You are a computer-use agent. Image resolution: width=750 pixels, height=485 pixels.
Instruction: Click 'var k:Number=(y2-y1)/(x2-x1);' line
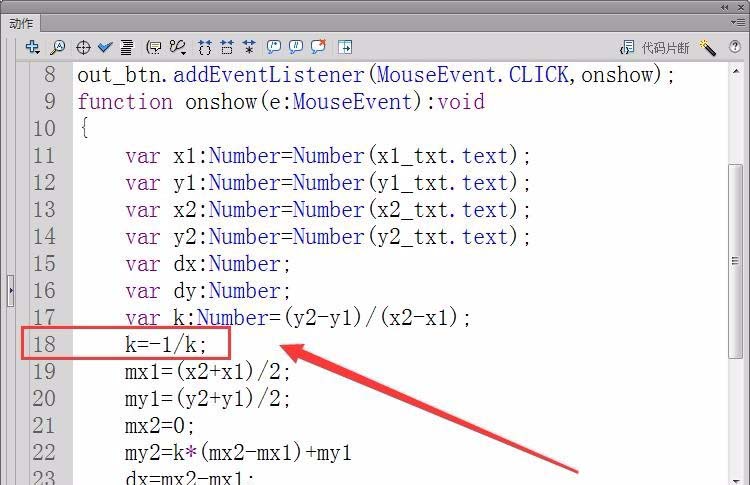pos(298,318)
